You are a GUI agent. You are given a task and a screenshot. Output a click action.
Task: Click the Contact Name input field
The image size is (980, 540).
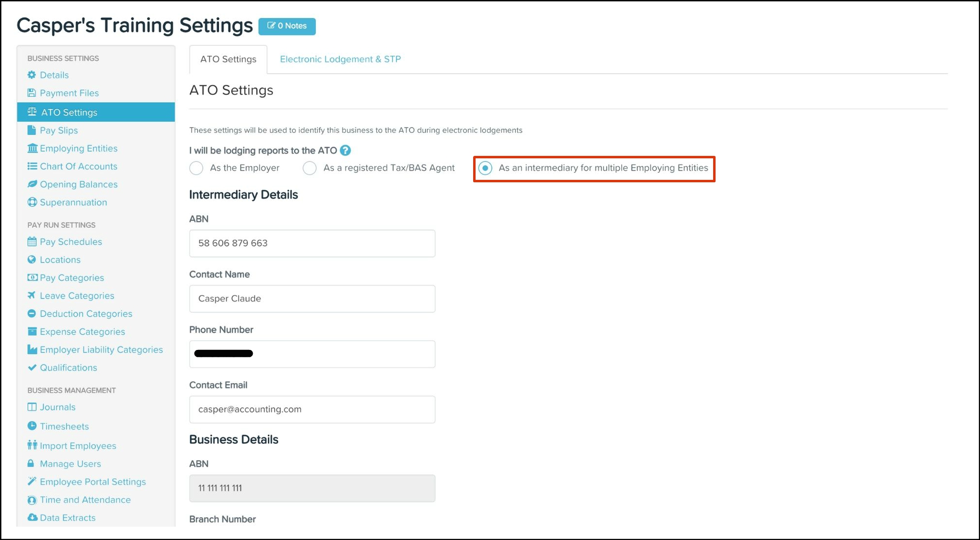312,299
